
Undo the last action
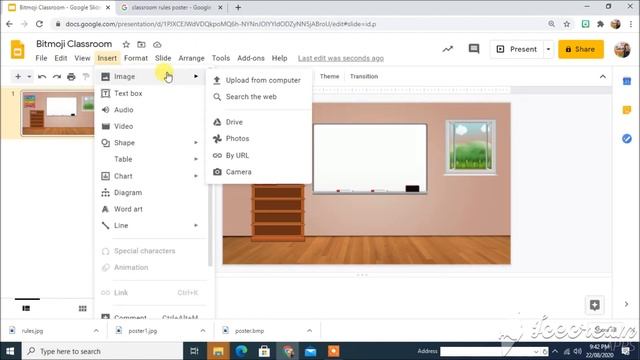tap(42, 76)
